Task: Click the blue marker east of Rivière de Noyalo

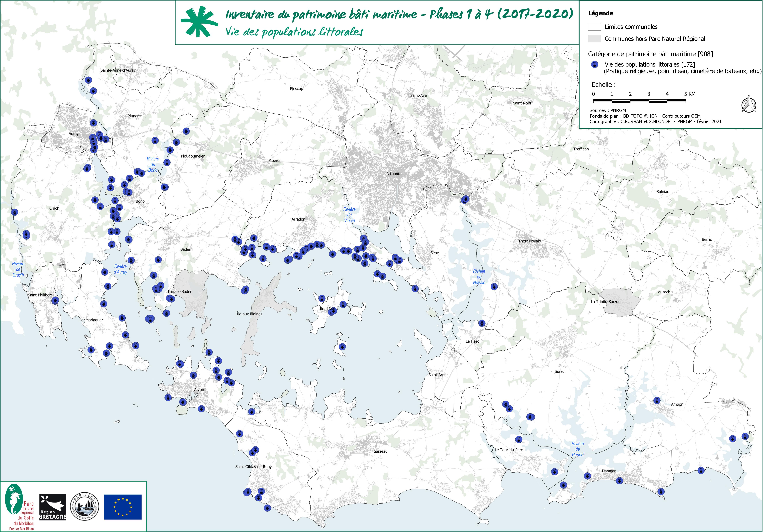Action: click(494, 286)
